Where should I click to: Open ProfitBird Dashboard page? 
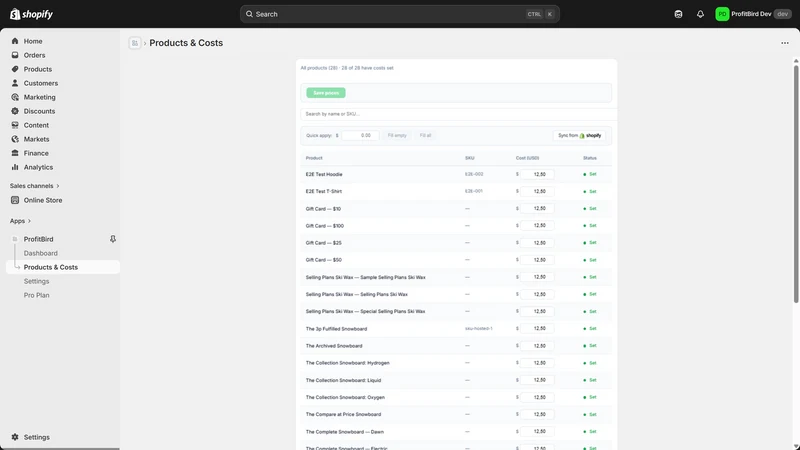click(40, 253)
